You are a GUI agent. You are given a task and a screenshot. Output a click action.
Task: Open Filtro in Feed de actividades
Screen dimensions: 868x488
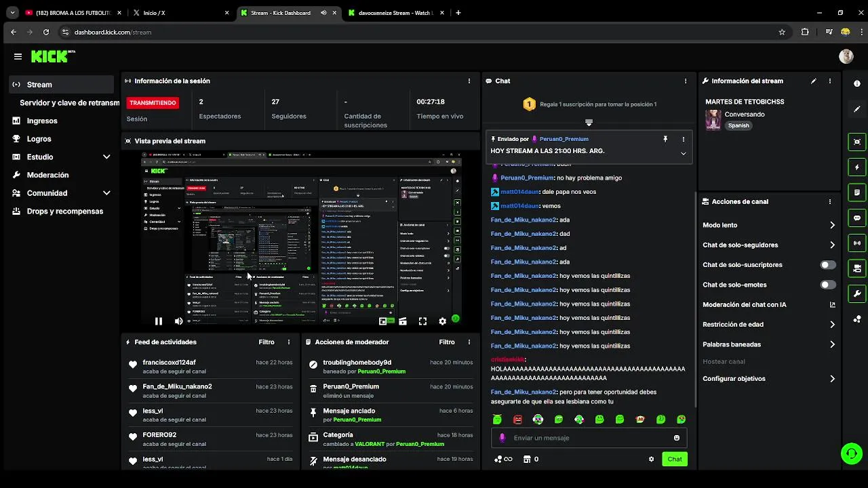coord(267,342)
